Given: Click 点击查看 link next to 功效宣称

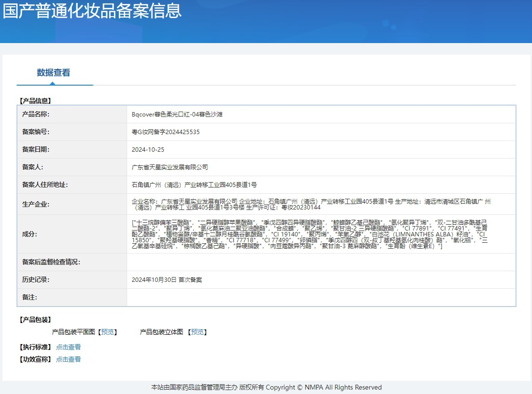Looking at the screenshot, I should point(68,359).
